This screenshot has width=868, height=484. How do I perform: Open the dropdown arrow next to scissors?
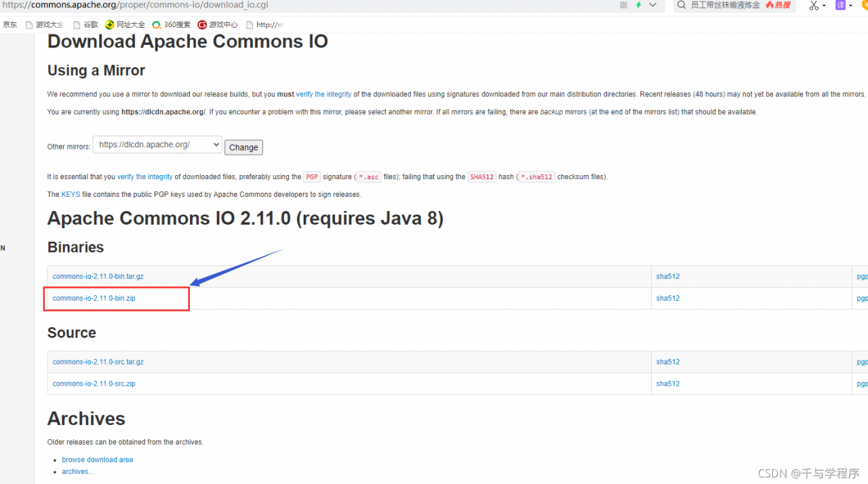pyautogui.click(x=824, y=5)
